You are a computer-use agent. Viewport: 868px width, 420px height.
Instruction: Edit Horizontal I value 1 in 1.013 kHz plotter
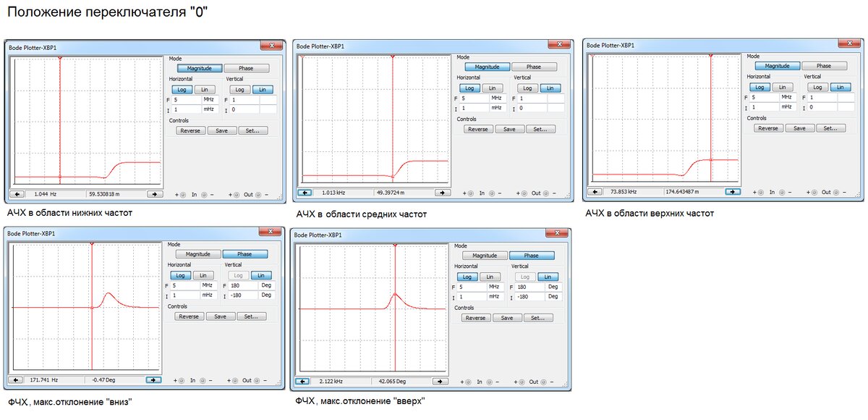click(475, 107)
